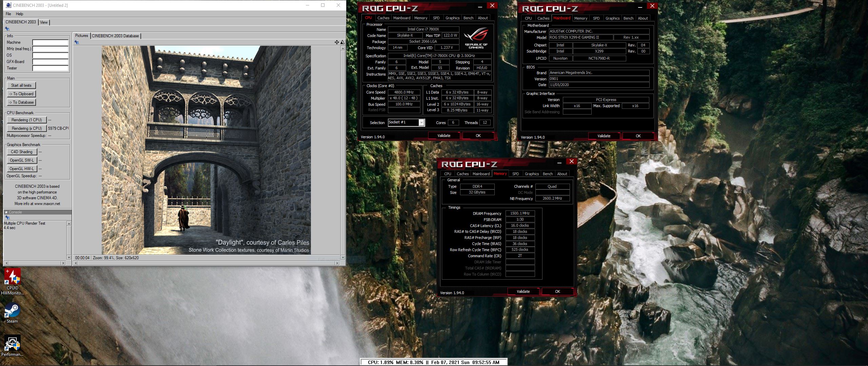
Task: Open Memory tab in CPU-Z Mainboard window
Action: click(580, 18)
